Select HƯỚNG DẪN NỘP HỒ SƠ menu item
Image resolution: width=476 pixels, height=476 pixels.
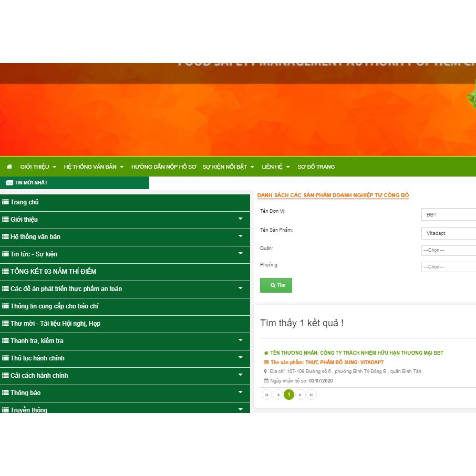[163, 167]
